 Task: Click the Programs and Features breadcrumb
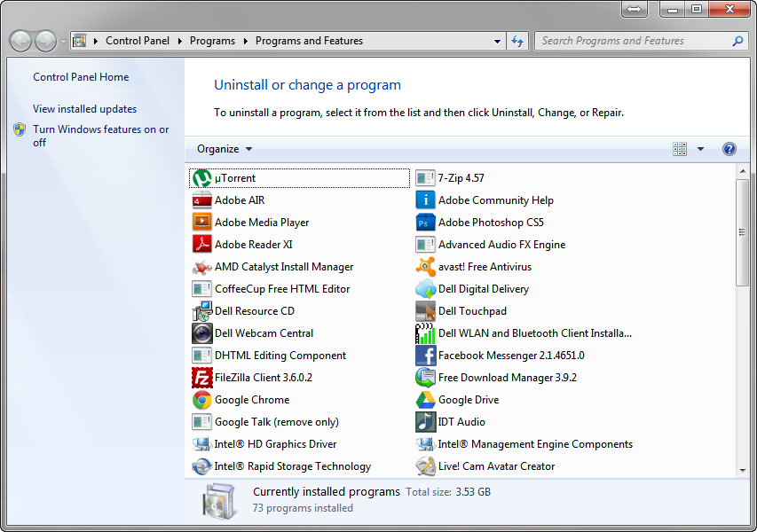point(309,41)
